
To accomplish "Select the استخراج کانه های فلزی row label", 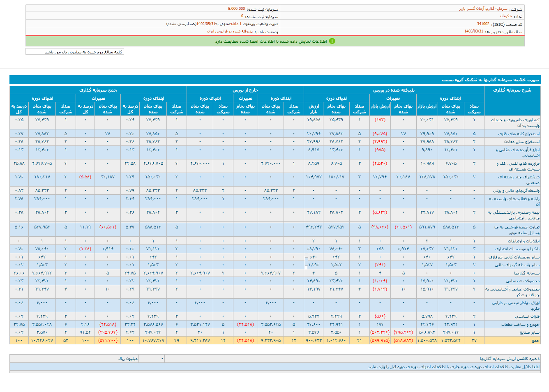I will (519, 134).
